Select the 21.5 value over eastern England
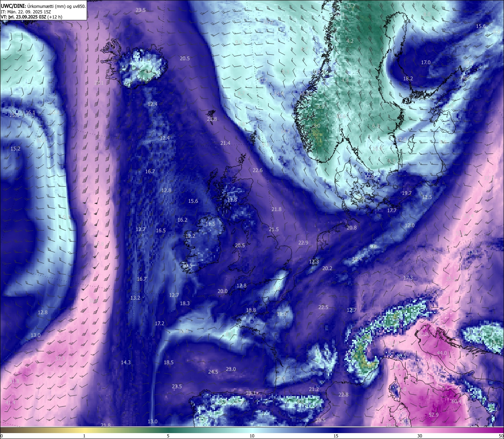 point(274,230)
